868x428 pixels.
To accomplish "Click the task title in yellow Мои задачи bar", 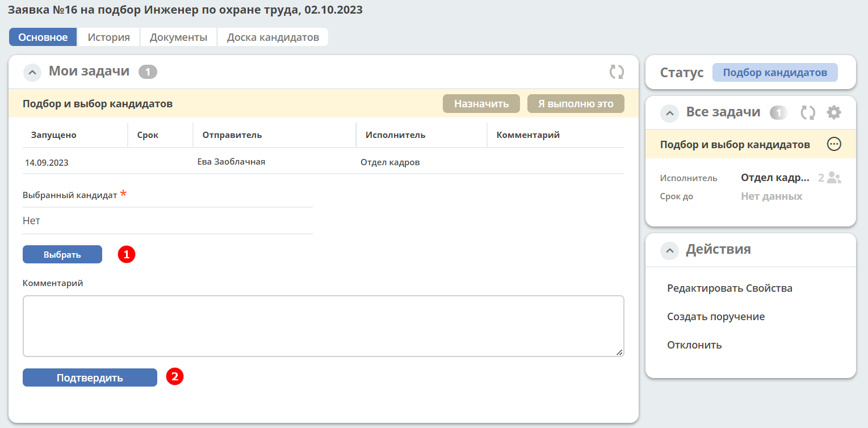I will click(98, 104).
